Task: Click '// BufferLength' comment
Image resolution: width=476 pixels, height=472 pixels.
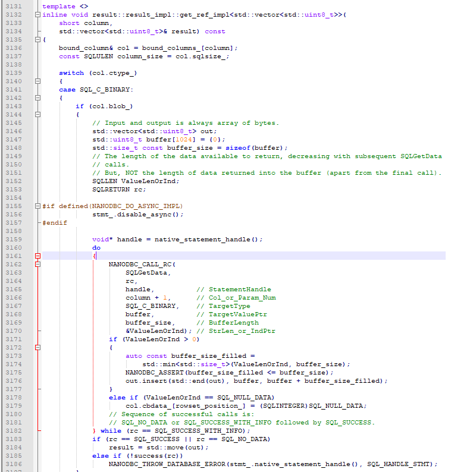Action: tap(227, 322)
